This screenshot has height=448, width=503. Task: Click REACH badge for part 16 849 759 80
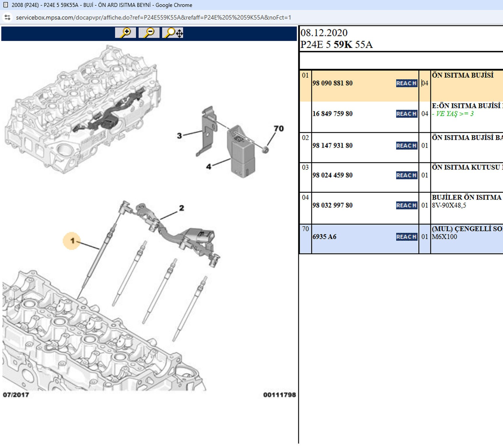(406, 114)
